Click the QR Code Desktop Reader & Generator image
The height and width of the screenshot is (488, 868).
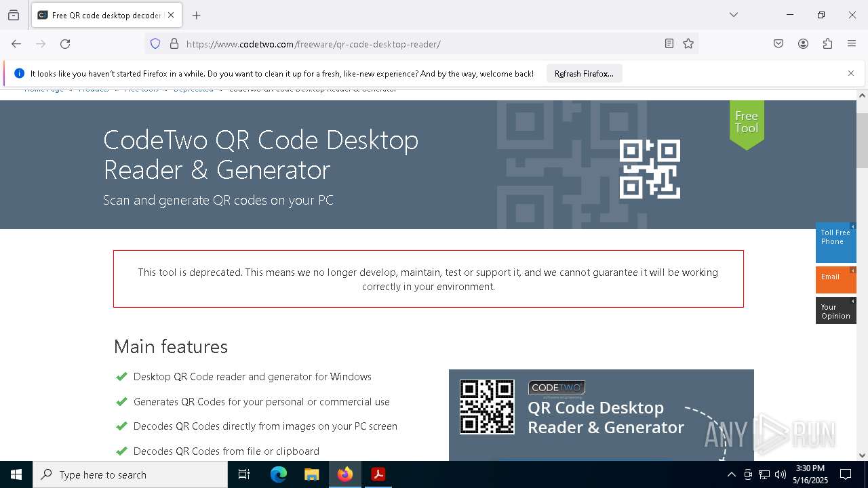pos(601,415)
